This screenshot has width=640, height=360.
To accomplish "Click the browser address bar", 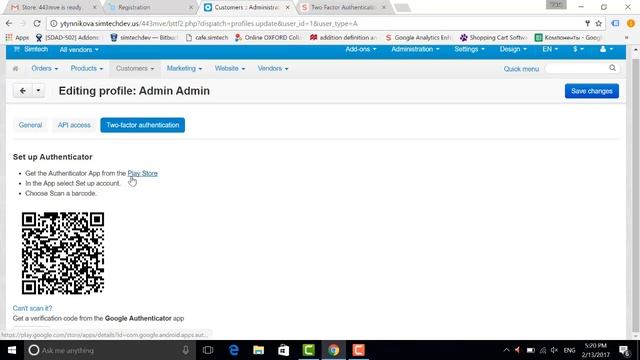I will tap(318, 24).
